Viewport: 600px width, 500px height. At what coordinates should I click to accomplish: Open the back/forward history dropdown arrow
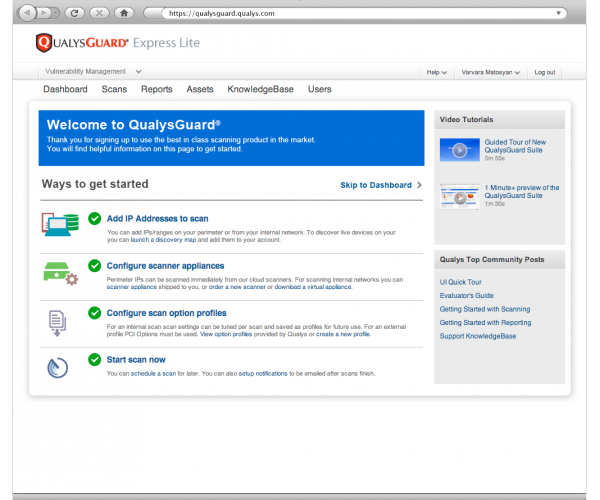[56, 13]
